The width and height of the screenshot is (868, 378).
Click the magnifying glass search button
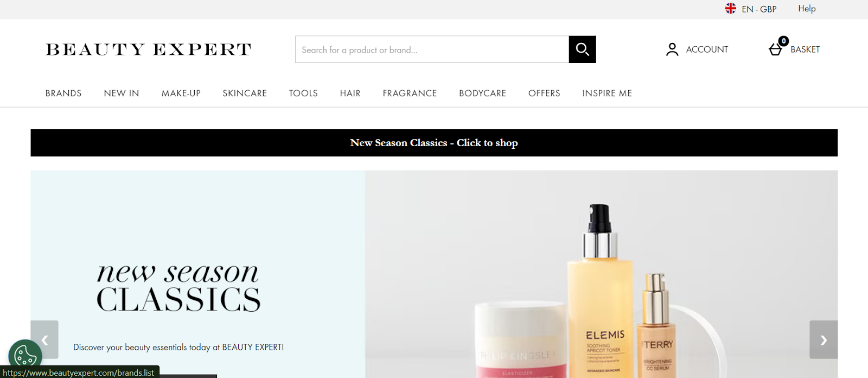pyautogui.click(x=582, y=49)
